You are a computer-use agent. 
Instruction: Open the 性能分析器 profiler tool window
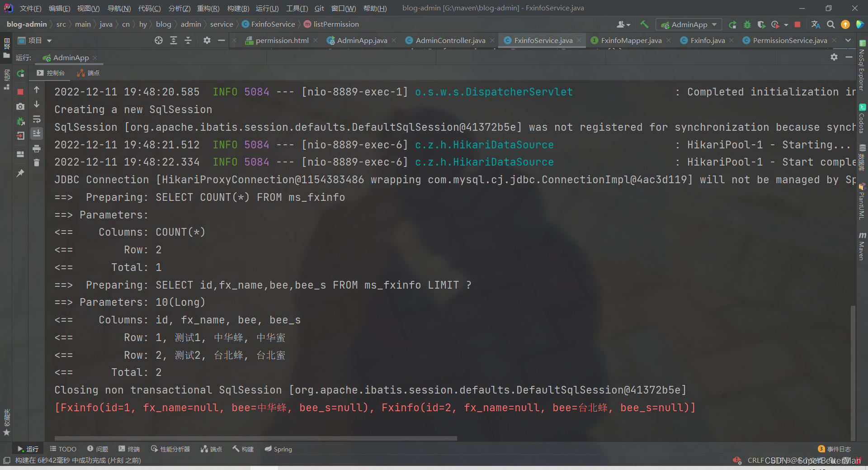click(x=170, y=449)
